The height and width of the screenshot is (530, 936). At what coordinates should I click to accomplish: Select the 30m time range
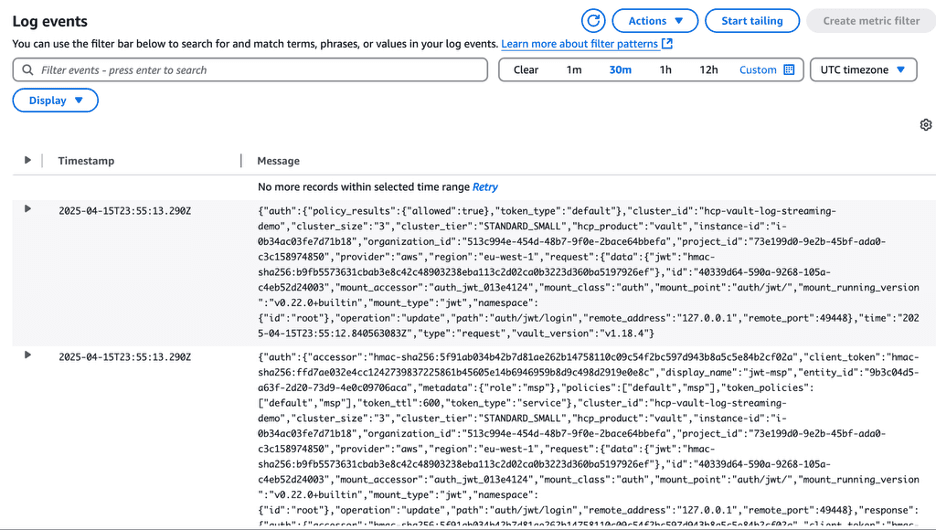(620, 70)
